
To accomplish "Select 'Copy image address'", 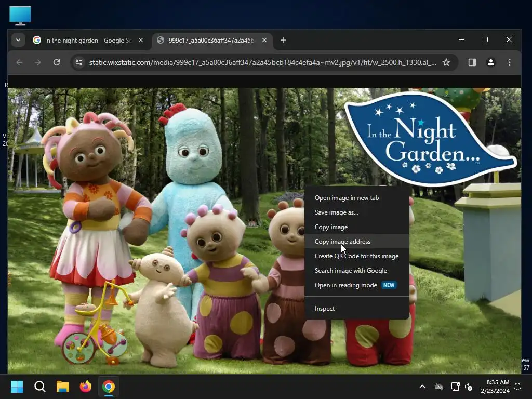I will [356, 242].
